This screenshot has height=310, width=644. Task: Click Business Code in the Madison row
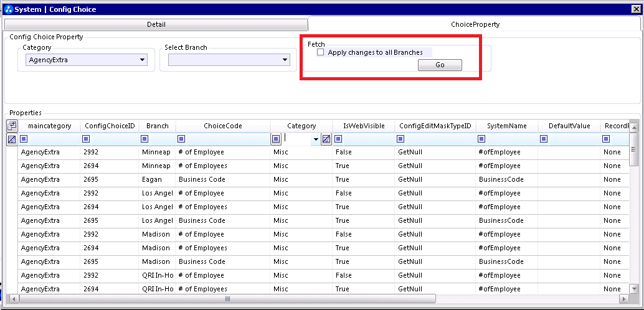[223, 261]
